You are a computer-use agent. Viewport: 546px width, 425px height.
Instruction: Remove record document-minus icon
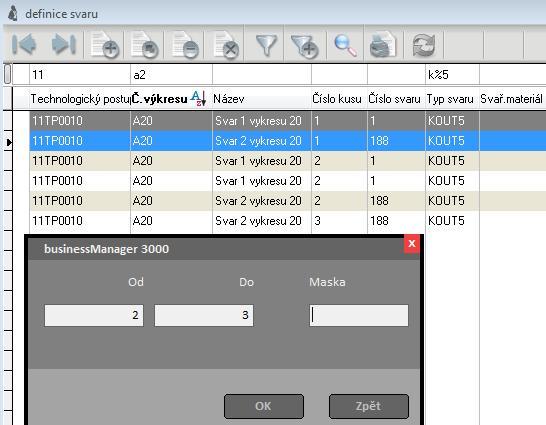(x=185, y=45)
